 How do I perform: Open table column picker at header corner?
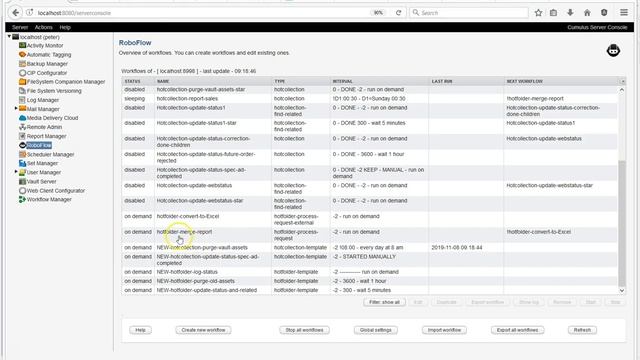click(x=622, y=81)
